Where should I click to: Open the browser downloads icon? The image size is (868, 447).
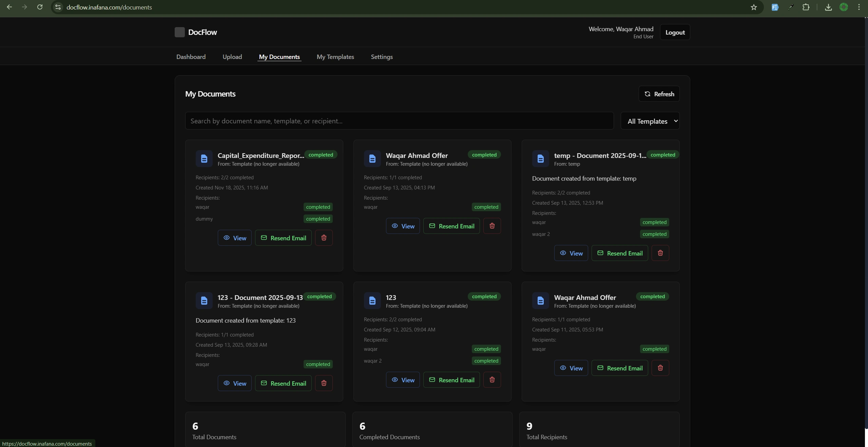828,7
